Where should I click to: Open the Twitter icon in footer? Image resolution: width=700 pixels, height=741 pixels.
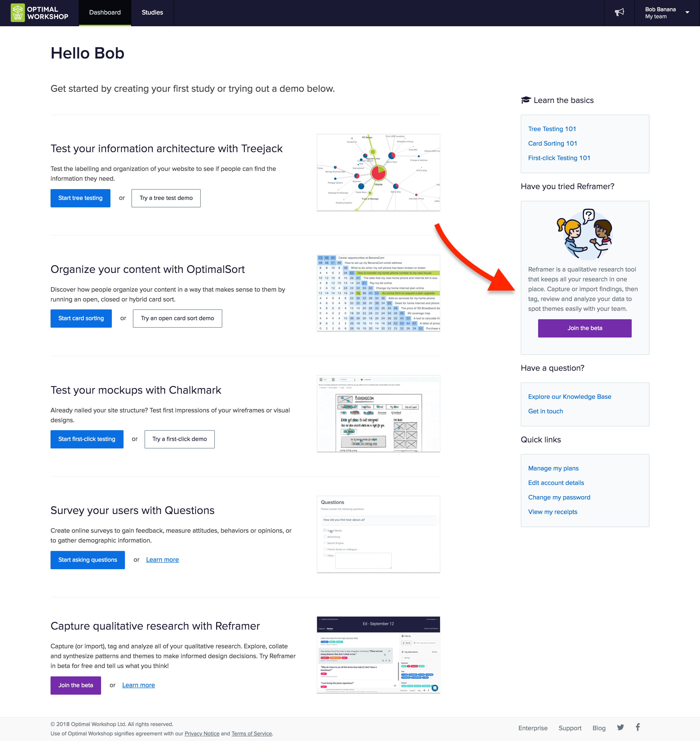coord(620,727)
